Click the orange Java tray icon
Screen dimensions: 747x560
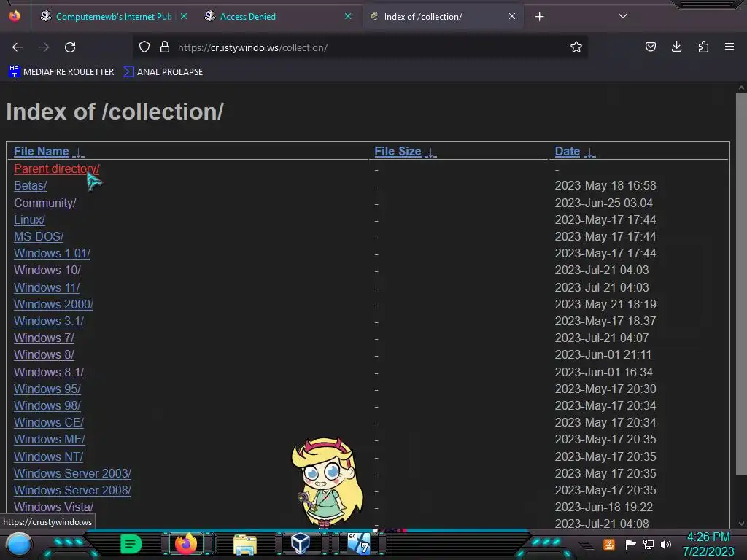point(609,544)
